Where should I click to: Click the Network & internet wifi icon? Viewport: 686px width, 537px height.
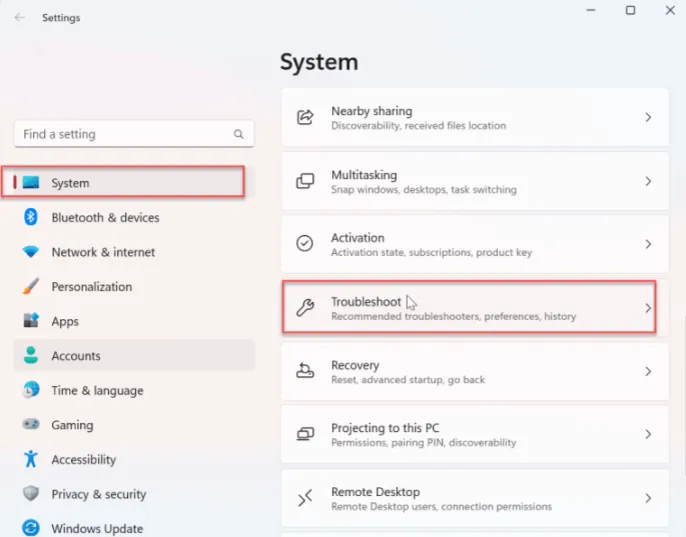point(31,252)
